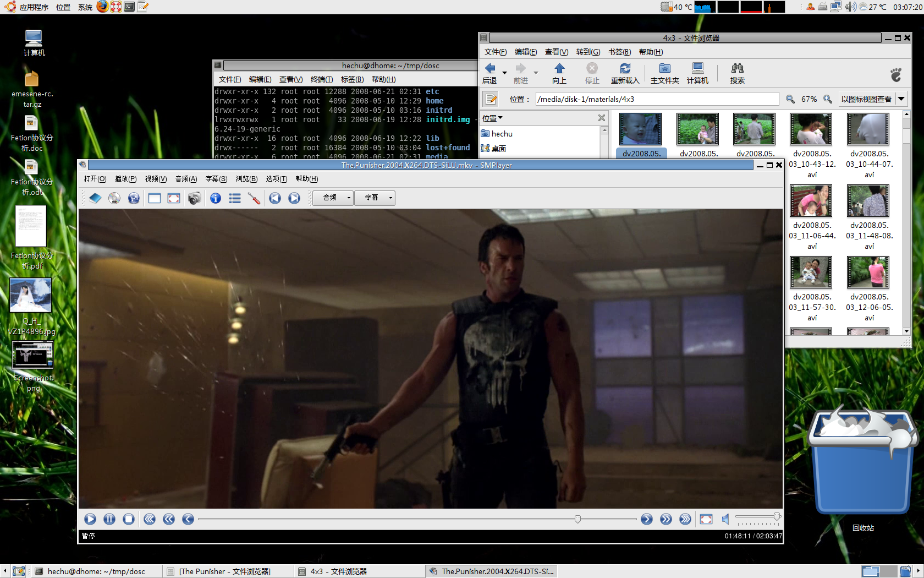Select hechu in the file browser sidebar
The image size is (924, 578).
pyautogui.click(x=497, y=134)
